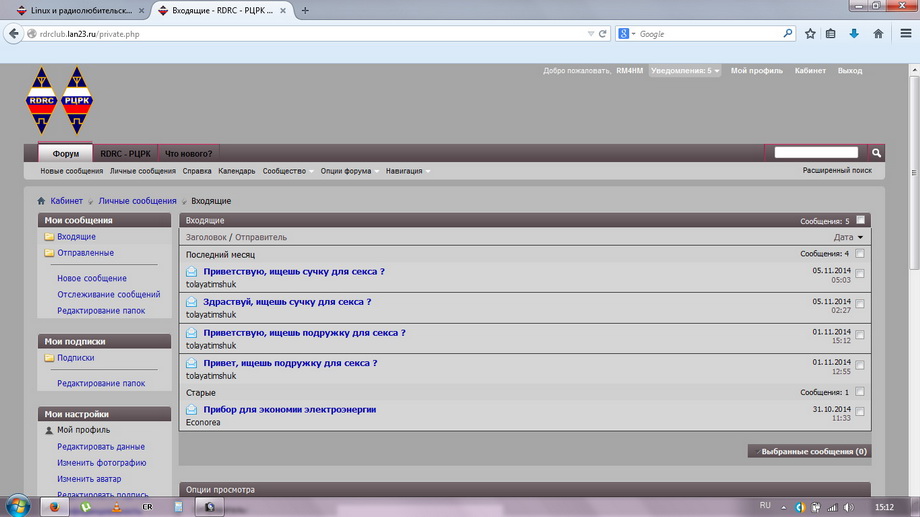Click the forum search magnifier button

pyautogui.click(x=876, y=153)
